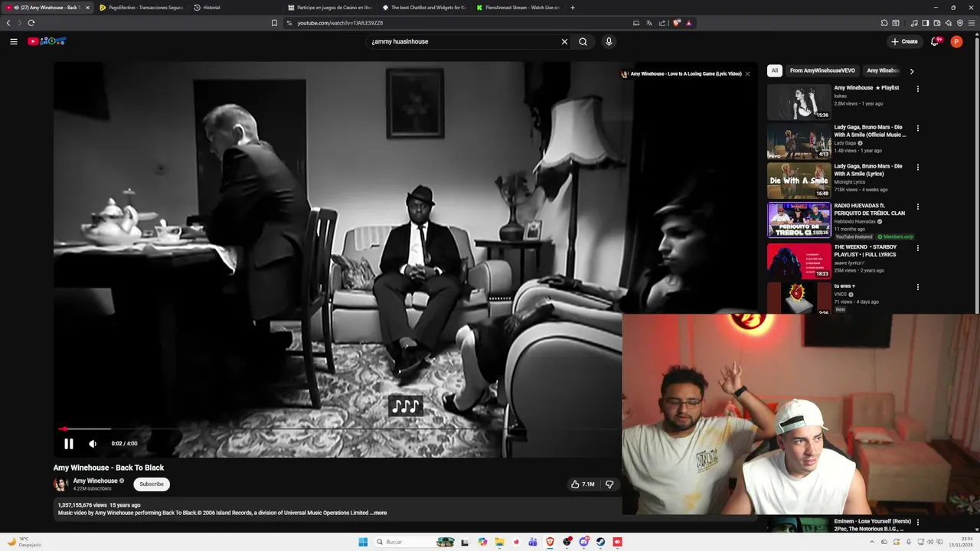
Task: Open options for Radio Huevadas video
Action: click(x=917, y=207)
